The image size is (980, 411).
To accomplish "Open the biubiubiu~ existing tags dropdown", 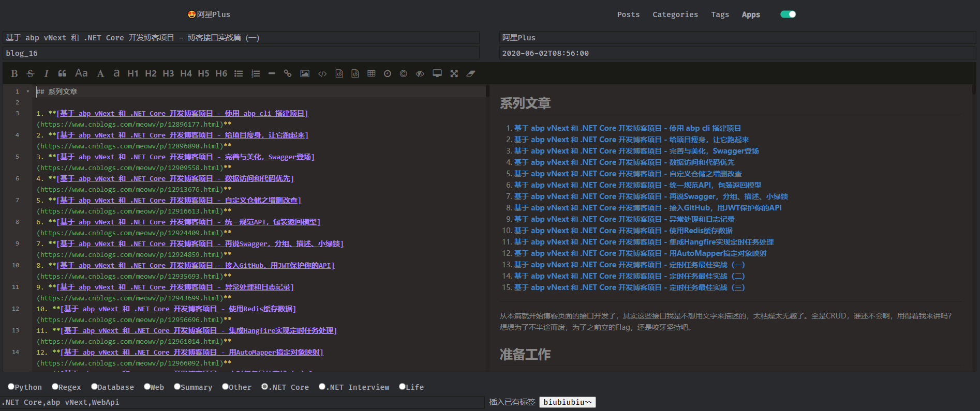I will (x=567, y=402).
